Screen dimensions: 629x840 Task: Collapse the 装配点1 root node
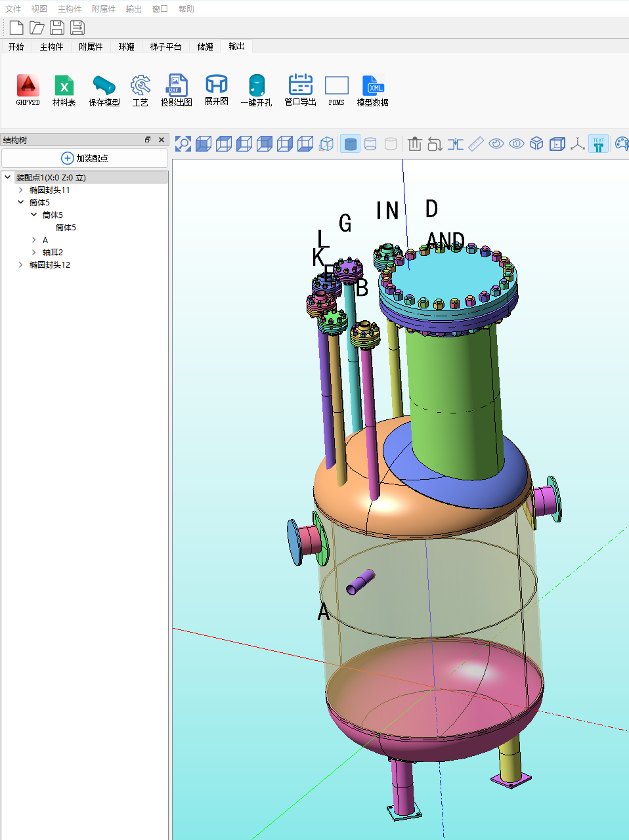pos(8,177)
